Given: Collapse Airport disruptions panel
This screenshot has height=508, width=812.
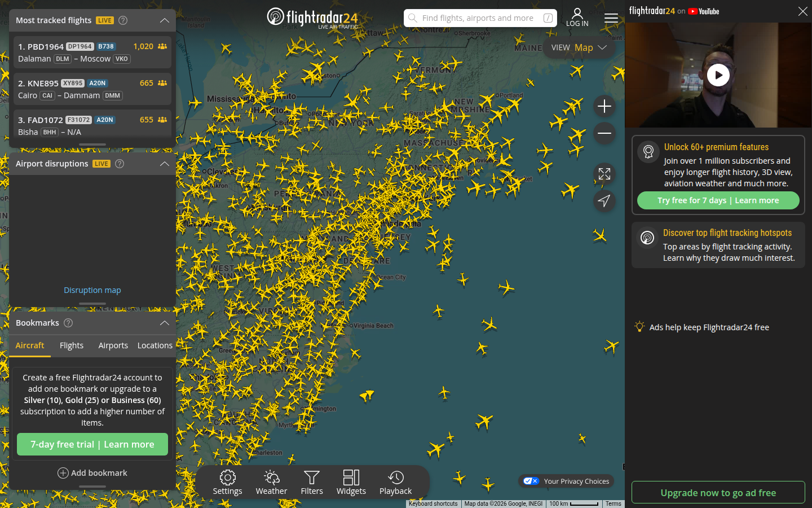Looking at the screenshot, I should 165,164.
